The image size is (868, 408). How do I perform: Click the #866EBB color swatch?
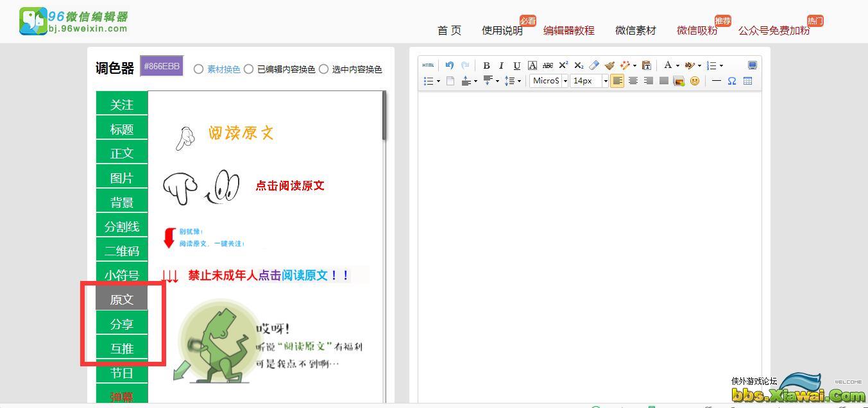coord(162,66)
